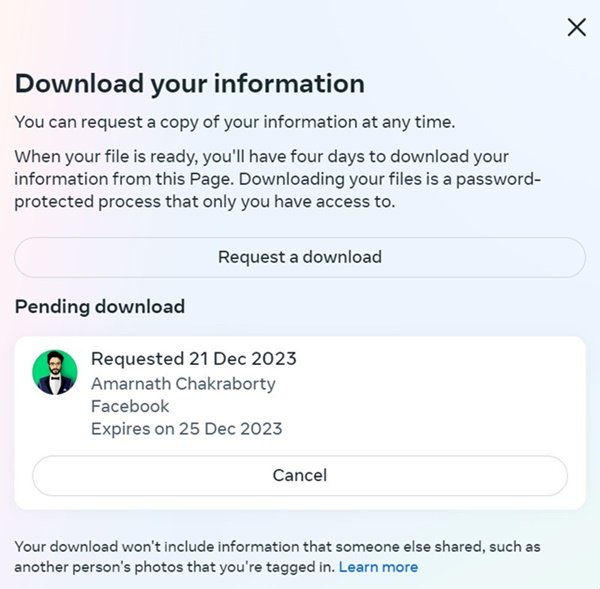Open the Learn more link
The height and width of the screenshot is (589, 600).
click(378, 567)
